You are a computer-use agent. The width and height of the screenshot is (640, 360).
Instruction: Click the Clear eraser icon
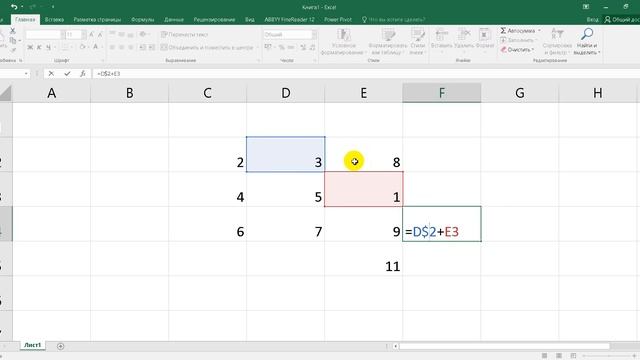pos(504,49)
